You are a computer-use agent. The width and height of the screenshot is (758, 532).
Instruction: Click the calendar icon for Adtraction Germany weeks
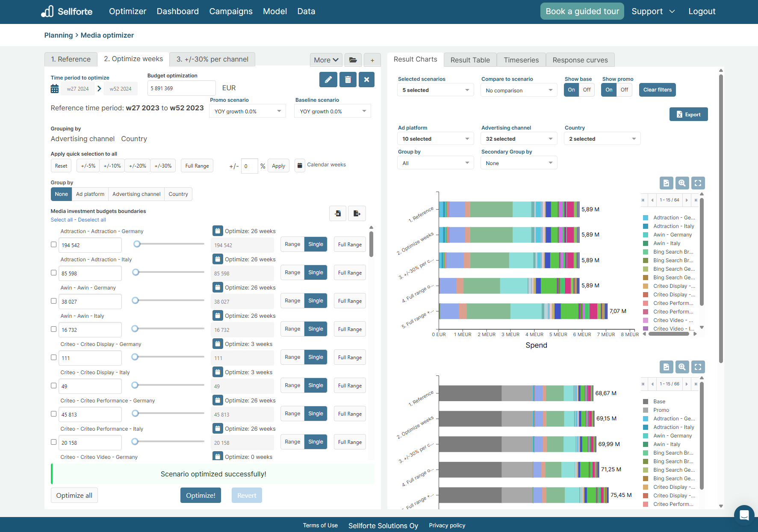(x=218, y=231)
